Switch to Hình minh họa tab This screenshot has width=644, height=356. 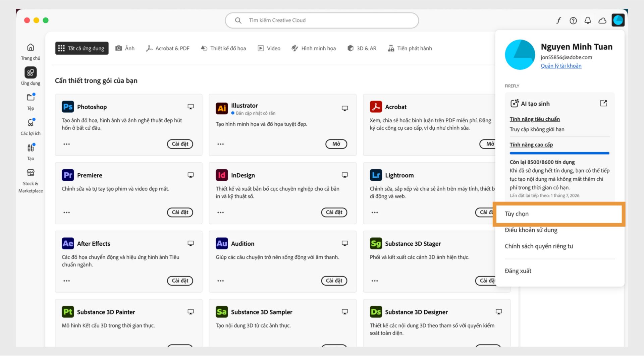[314, 48]
